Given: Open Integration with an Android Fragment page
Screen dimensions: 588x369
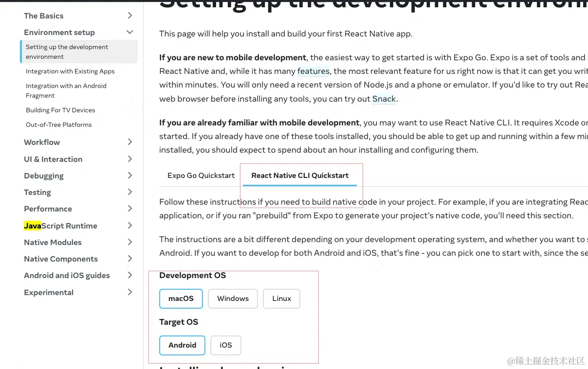Looking at the screenshot, I should click(66, 90).
